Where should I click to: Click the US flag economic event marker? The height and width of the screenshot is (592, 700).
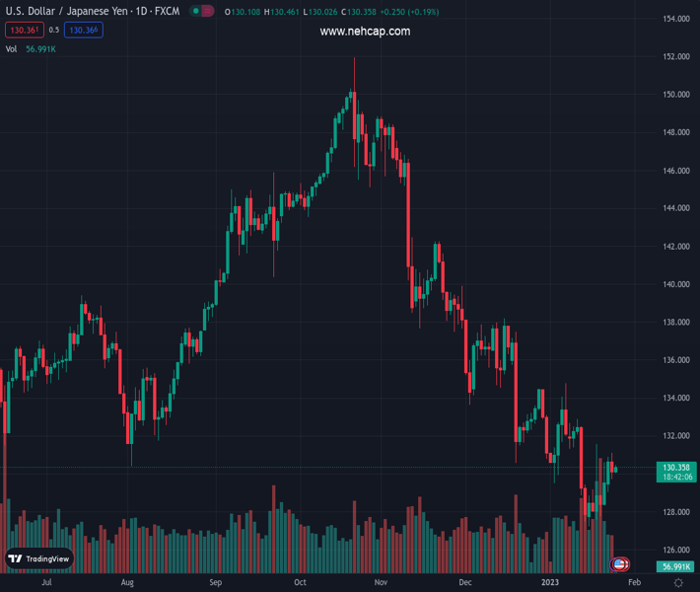(x=620, y=564)
